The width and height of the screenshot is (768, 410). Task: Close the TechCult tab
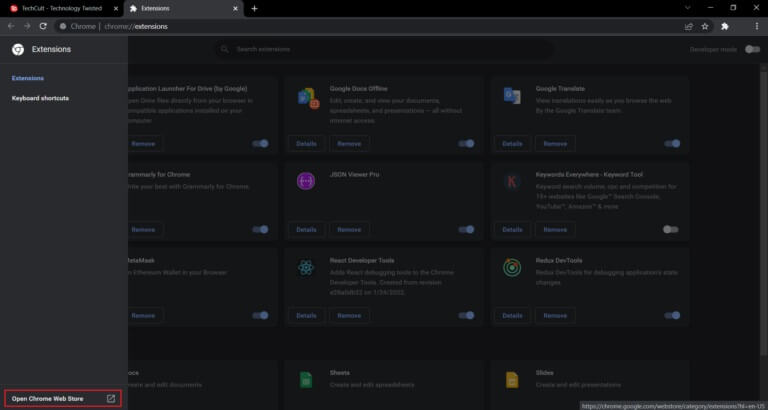coord(116,8)
